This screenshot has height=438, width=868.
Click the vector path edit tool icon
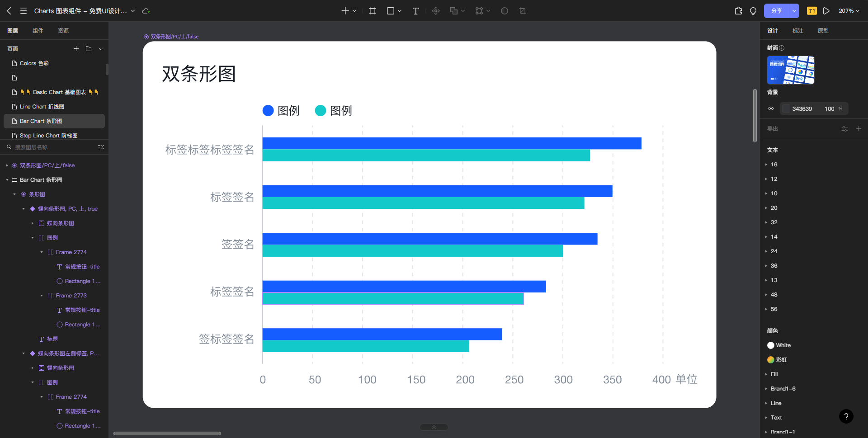click(479, 11)
